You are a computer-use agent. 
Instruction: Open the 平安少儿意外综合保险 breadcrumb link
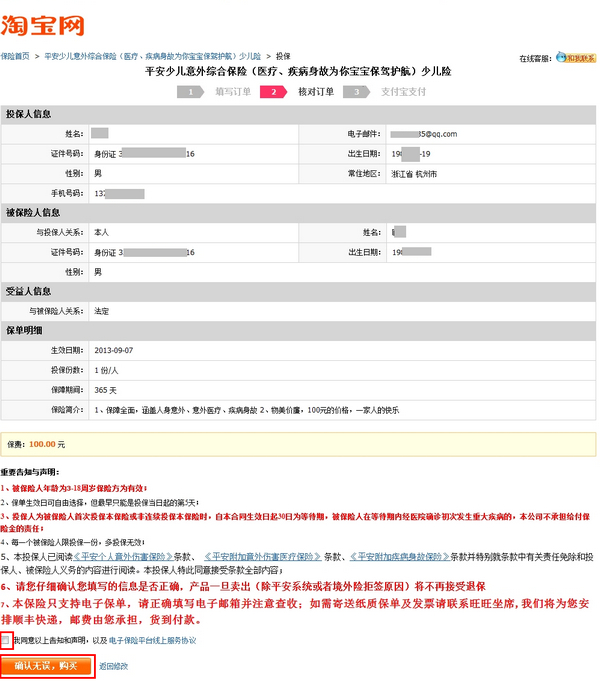coord(152,57)
